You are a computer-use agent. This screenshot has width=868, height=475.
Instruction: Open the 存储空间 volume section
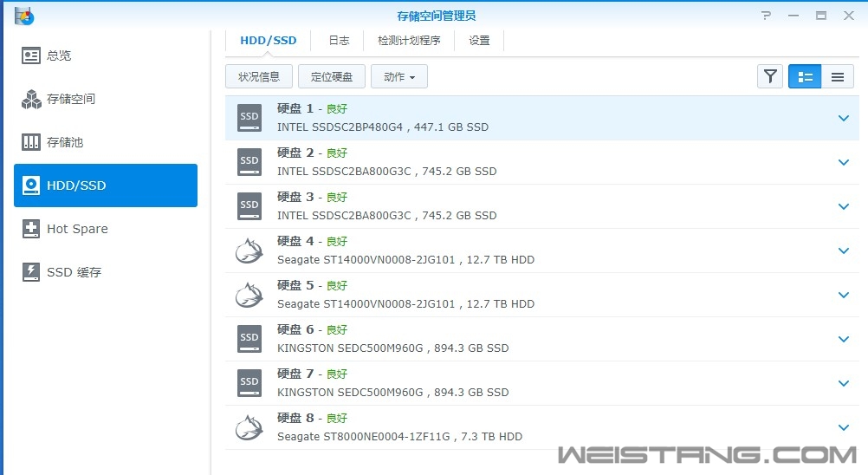click(x=105, y=99)
